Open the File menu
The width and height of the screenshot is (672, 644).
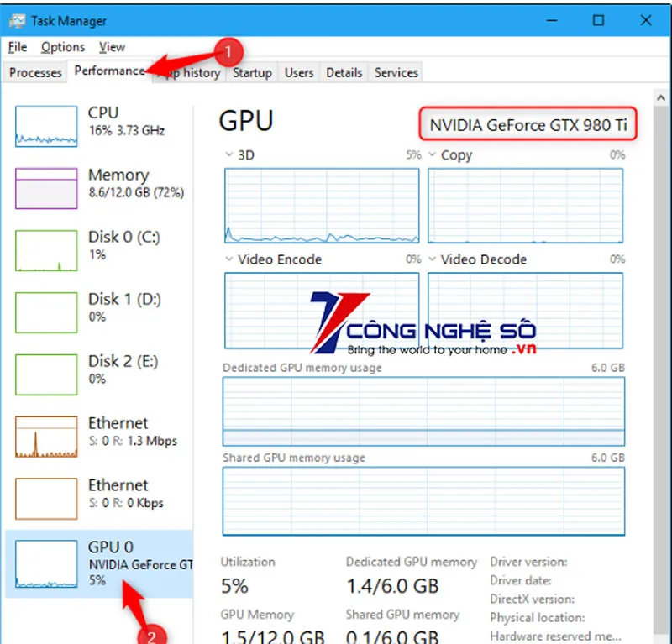pos(18,47)
